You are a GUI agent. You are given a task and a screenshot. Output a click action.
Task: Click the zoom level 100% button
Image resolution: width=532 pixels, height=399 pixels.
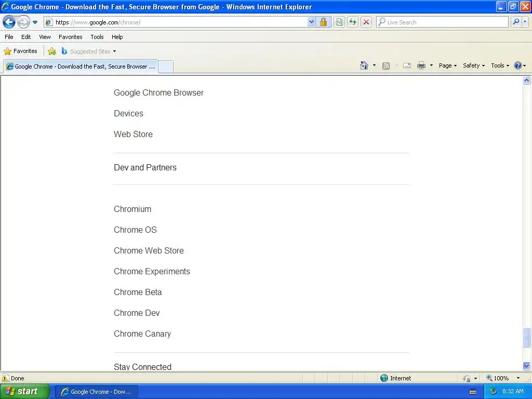pos(498,378)
